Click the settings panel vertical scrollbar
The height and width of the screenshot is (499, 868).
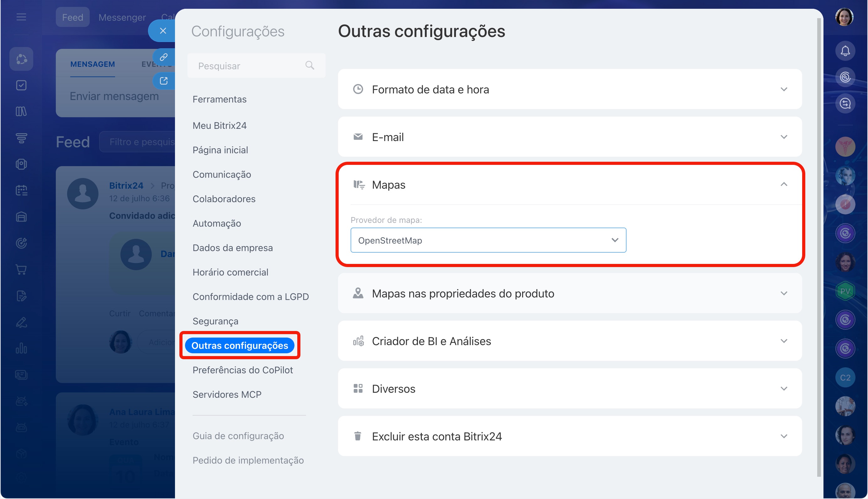point(819,247)
